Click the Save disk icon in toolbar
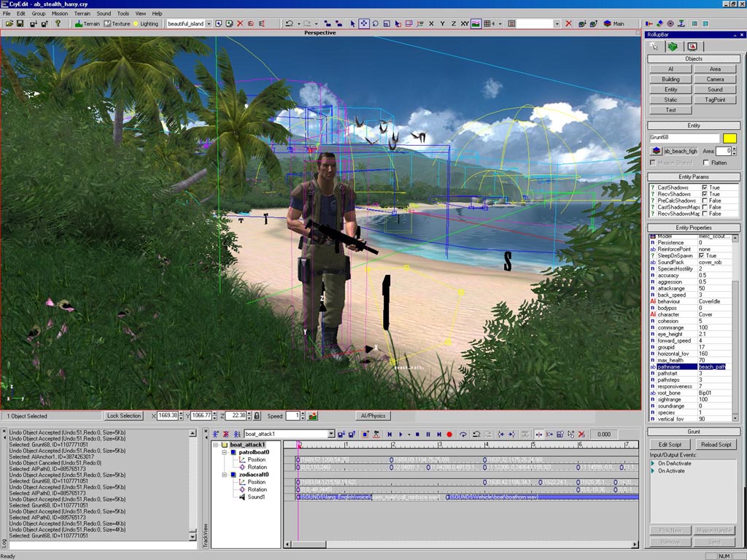 (x=20, y=23)
